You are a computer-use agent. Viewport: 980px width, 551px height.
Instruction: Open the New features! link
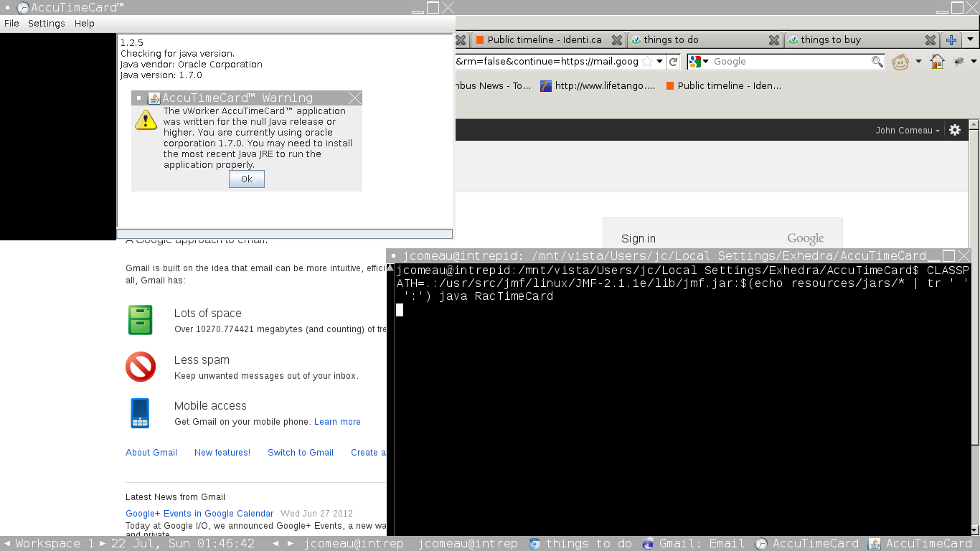point(222,453)
